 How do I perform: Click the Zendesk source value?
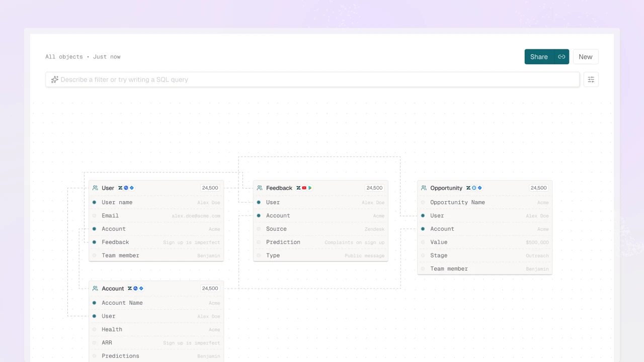tap(374, 229)
